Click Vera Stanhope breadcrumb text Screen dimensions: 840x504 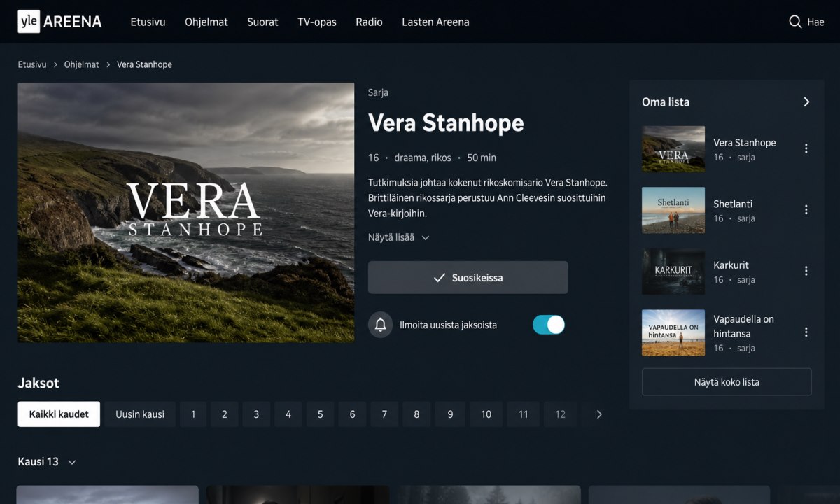pyautogui.click(x=144, y=64)
